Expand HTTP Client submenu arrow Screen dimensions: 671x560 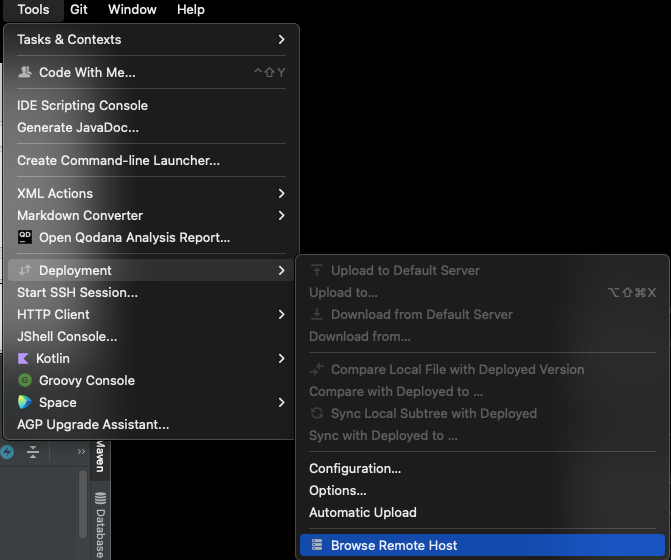point(281,314)
